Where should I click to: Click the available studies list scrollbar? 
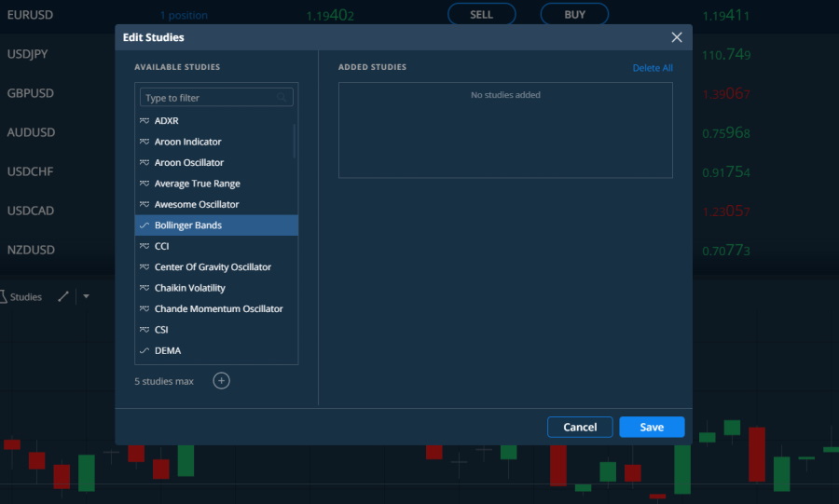294,141
